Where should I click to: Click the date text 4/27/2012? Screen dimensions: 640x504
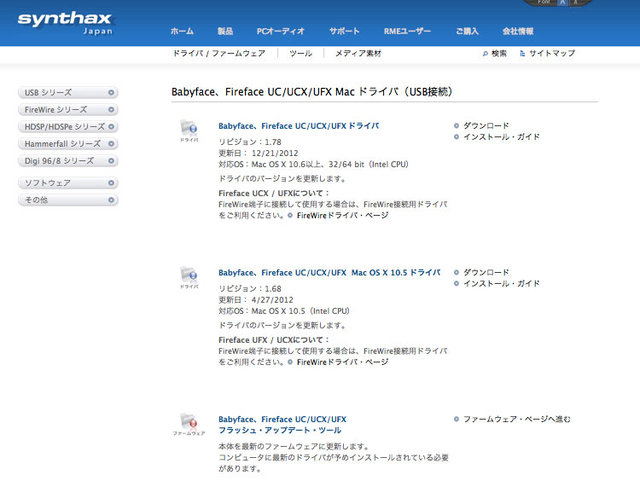273,300
